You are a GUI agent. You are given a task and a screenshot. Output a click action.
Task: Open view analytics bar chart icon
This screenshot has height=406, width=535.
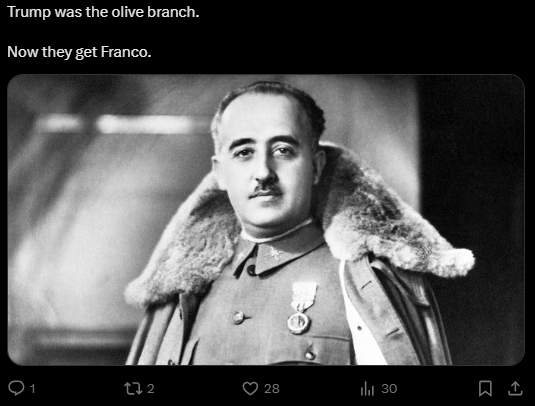pyautogui.click(x=367, y=389)
